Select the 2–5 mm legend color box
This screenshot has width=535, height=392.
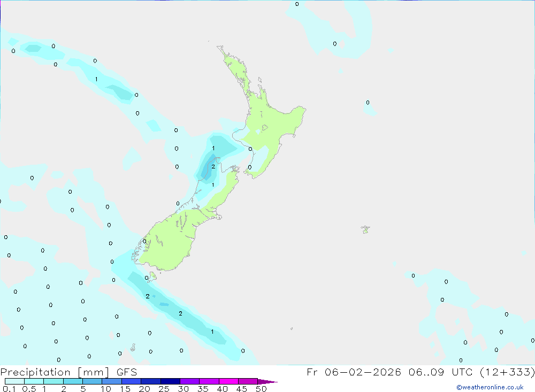(73, 381)
